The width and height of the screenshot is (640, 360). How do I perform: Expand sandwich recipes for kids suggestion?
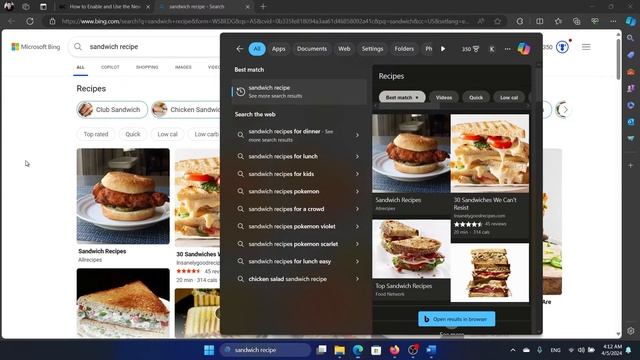click(x=357, y=174)
